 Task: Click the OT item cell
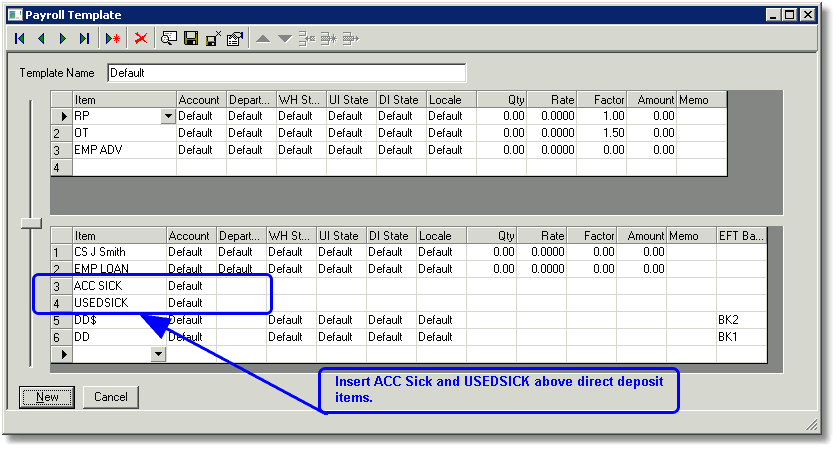(x=124, y=133)
